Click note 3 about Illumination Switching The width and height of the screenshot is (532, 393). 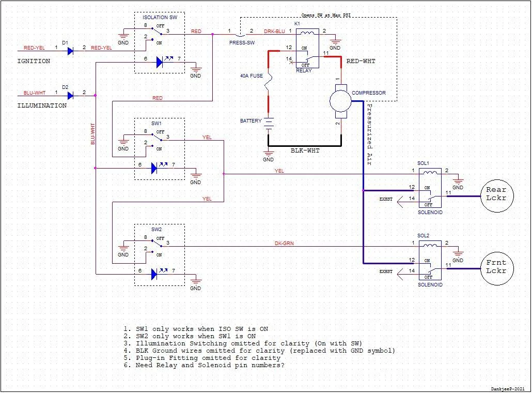point(243,343)
